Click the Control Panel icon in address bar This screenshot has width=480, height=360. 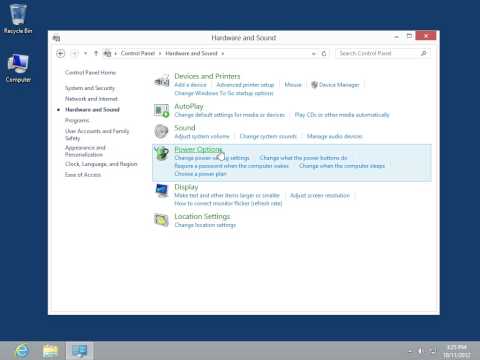(x=107, y=53)
